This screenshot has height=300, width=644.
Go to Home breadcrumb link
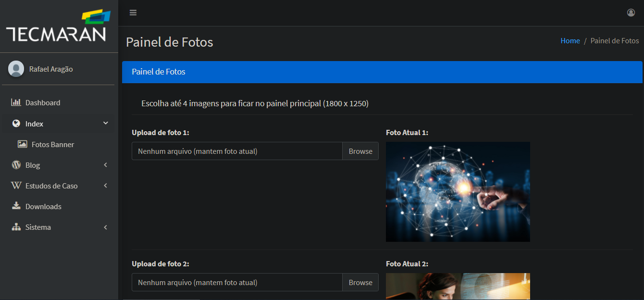570,41
